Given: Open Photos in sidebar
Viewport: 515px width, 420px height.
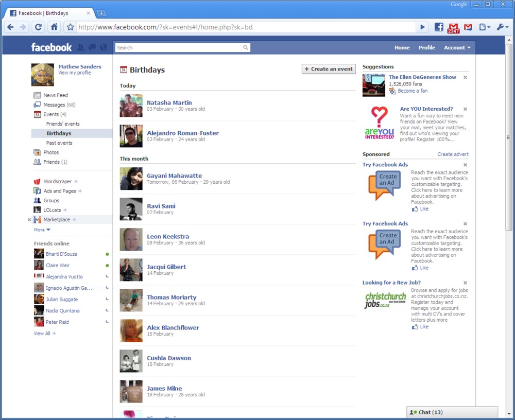Looking at the screenshot, I should click(51, 152).
